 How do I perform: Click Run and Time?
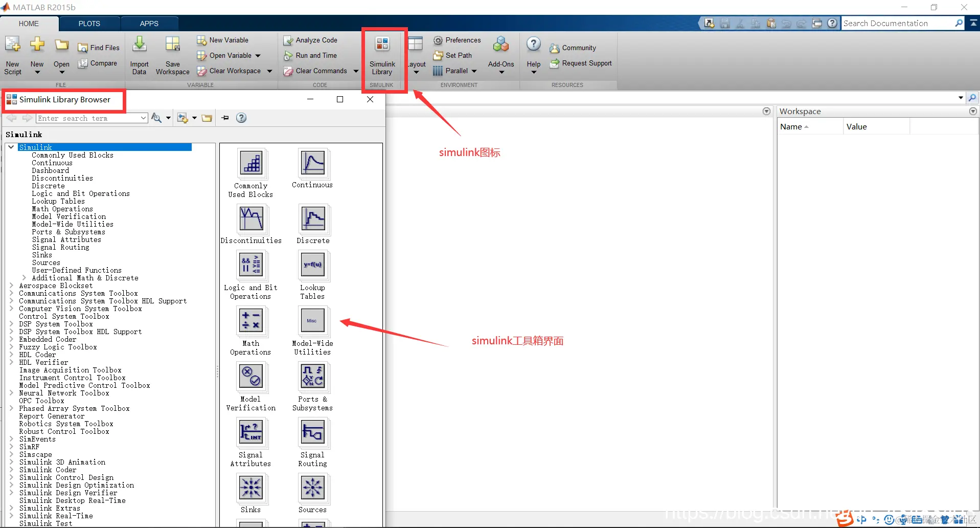tap(310, 55)
